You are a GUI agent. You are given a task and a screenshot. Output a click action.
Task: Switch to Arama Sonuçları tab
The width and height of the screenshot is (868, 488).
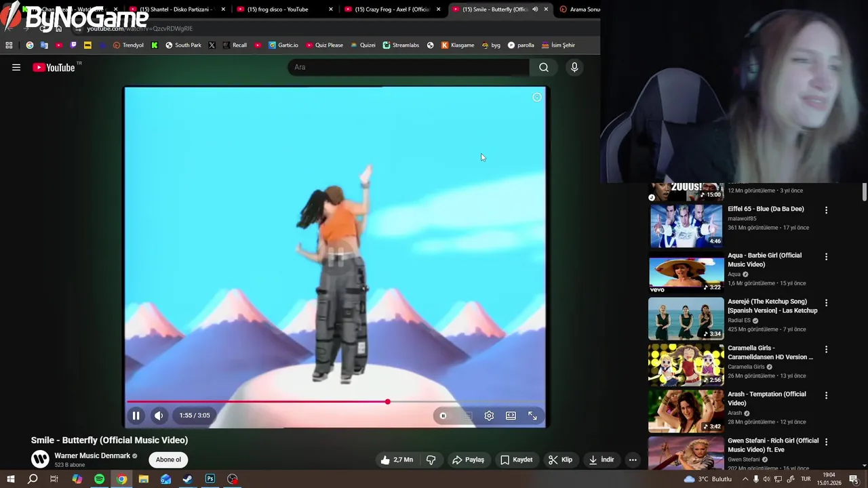580,9
